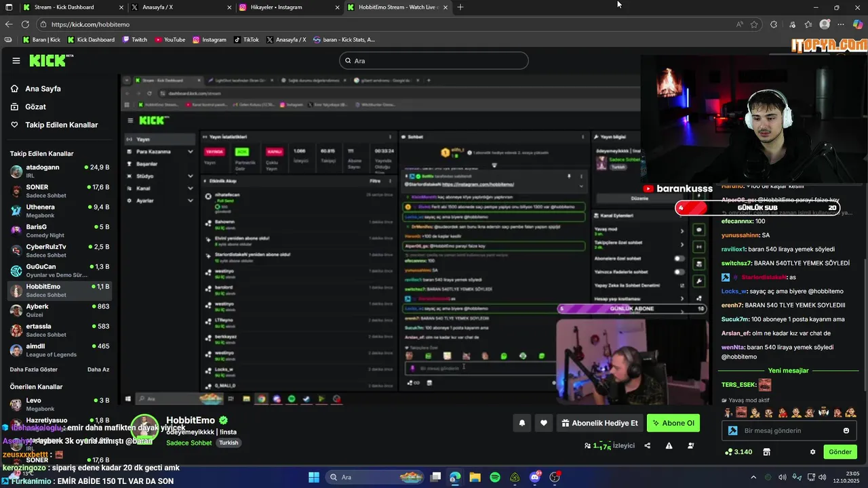Open Discord from the taskbar
The width and height of the screenshot is (868, 488).
(x=534, y=477)
